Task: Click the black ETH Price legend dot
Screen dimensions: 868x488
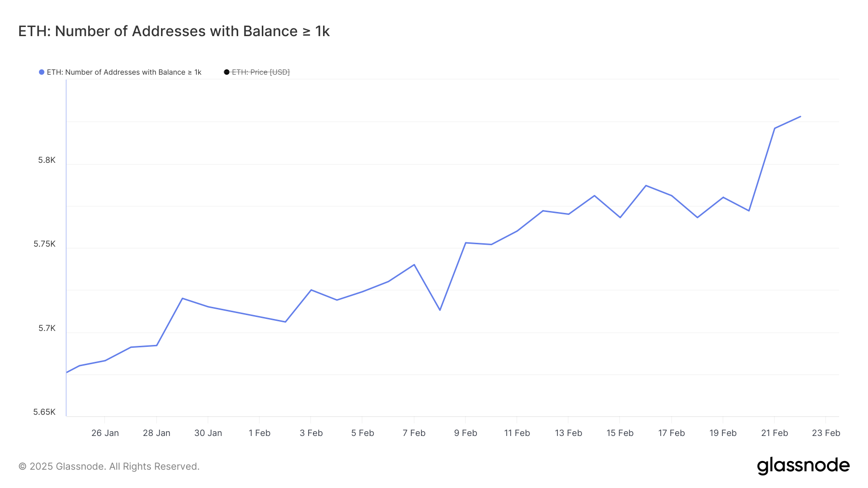Action: tap(226, 71)
